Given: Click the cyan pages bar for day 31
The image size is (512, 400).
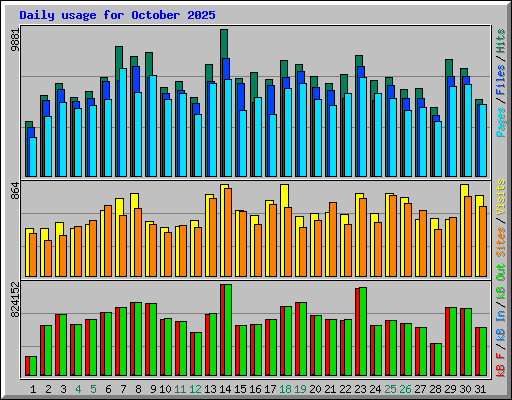Looking at the screenshot, I should click(483, 140).
